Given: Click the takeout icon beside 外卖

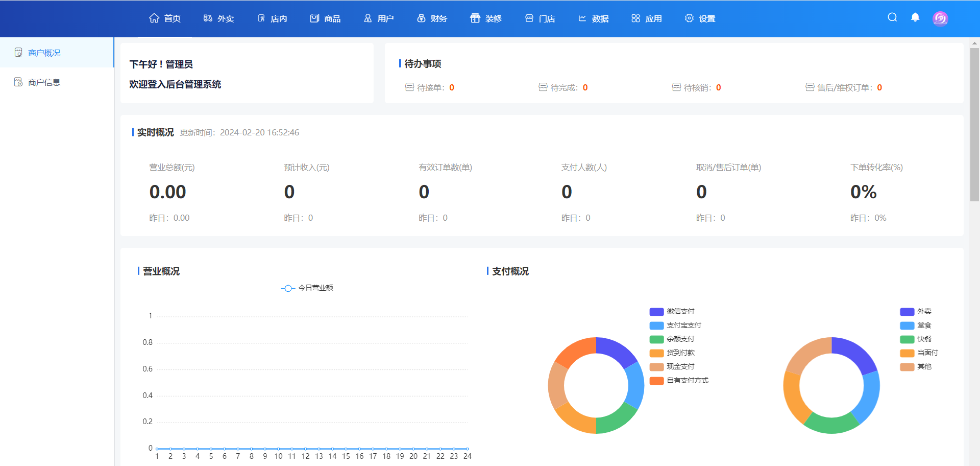Looking at the screenshot, I should tap(208, 18).
